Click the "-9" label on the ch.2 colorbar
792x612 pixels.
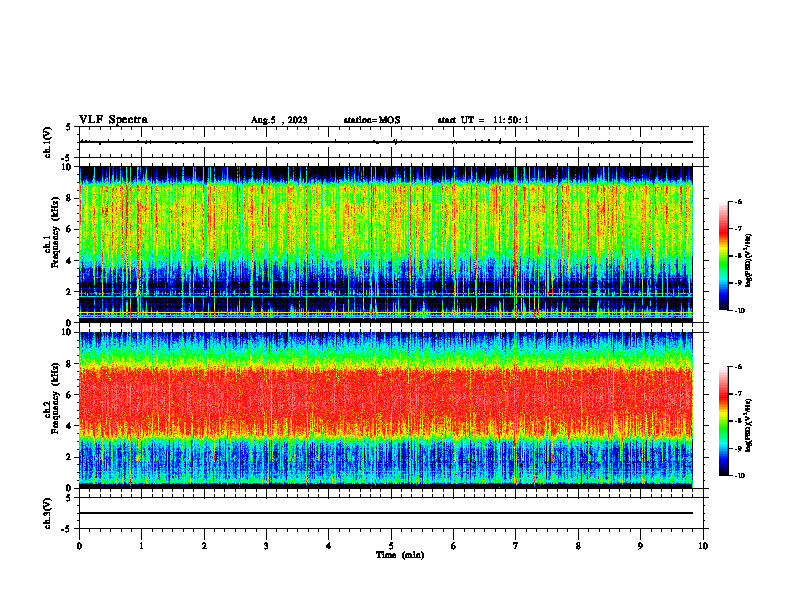737,448
